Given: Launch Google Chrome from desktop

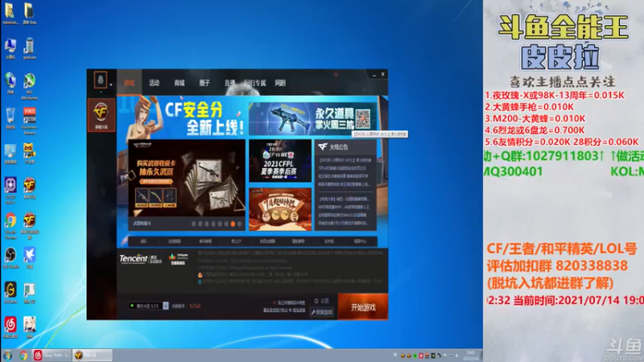Looking at the screenshot, I should [x=10, y=226].
